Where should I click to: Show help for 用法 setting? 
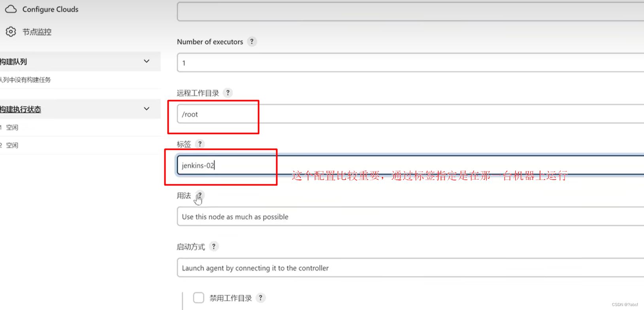200,195
